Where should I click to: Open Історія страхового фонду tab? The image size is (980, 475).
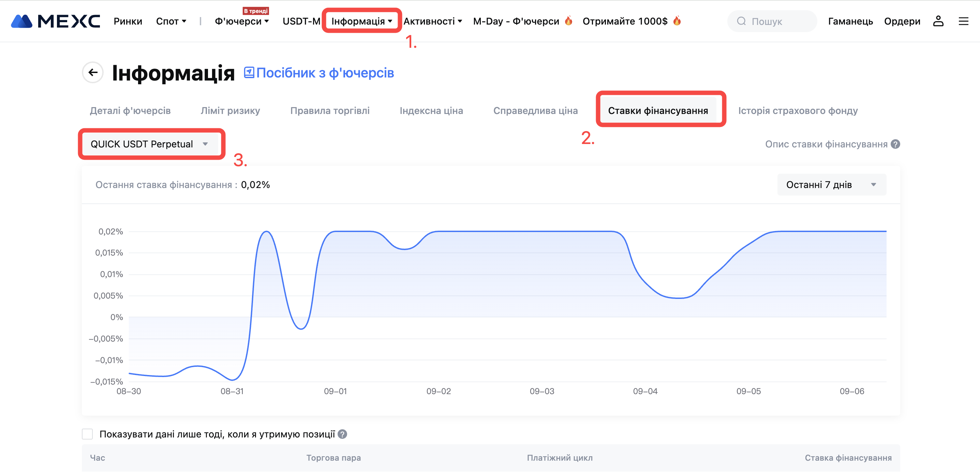(798, 111)
